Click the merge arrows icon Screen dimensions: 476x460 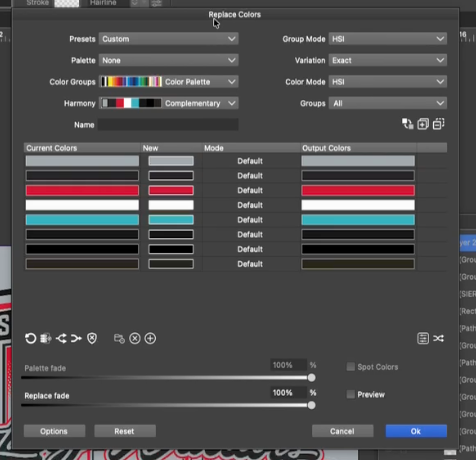tap(76, 339)
